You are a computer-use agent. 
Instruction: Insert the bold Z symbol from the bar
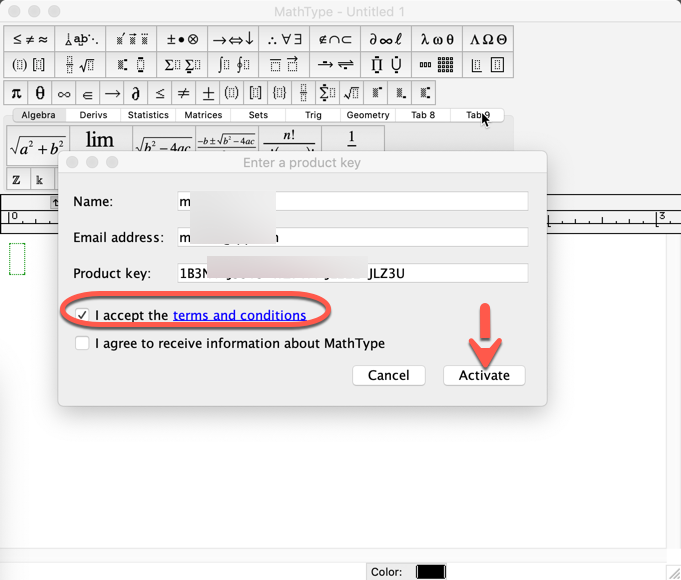pos(17,179)
